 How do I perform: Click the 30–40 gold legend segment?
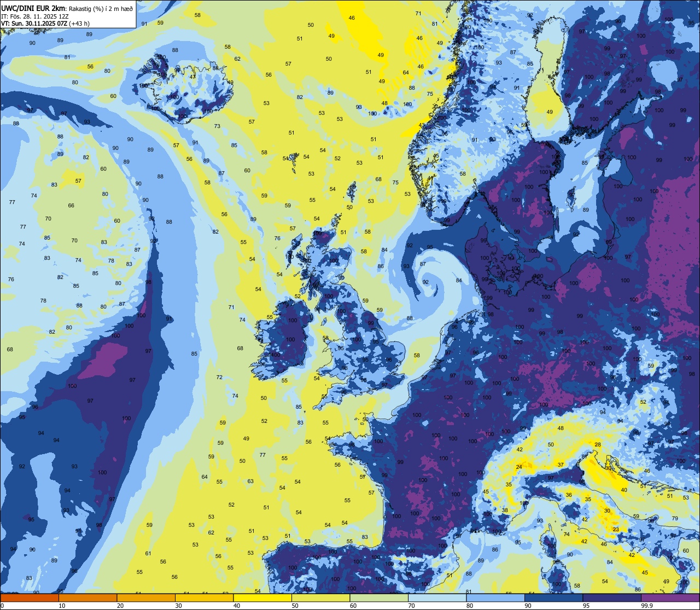pos(205,598)
